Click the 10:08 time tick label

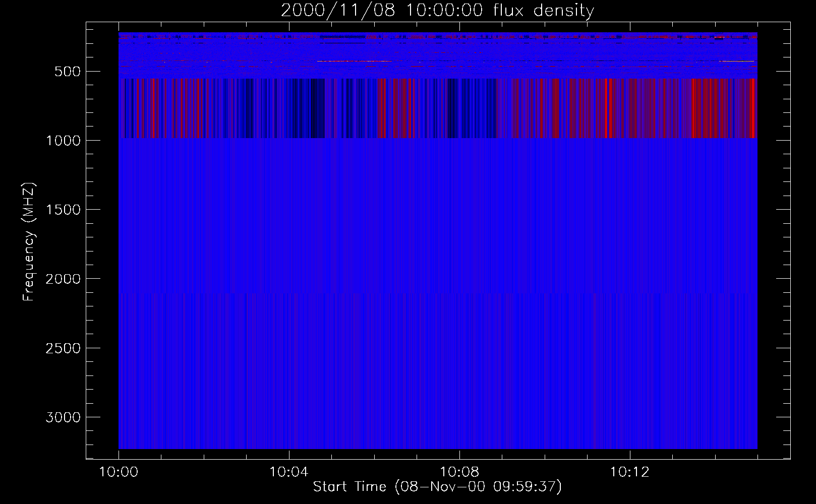459,472
